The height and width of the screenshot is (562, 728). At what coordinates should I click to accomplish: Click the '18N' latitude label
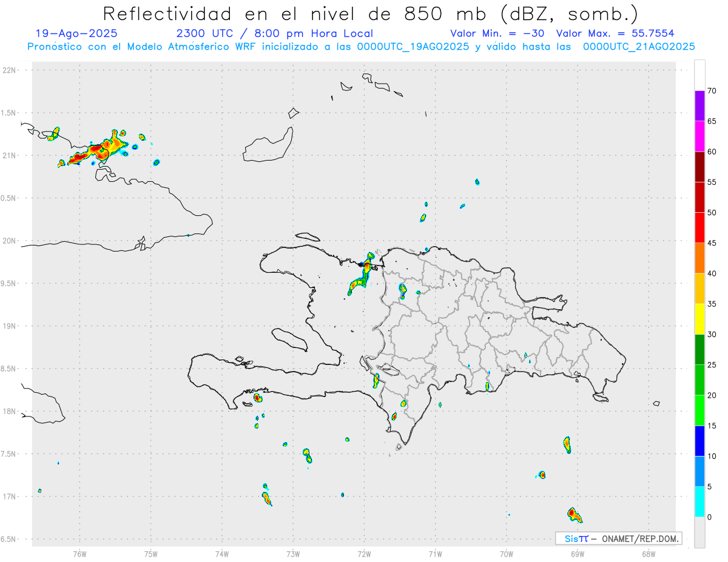10,411
